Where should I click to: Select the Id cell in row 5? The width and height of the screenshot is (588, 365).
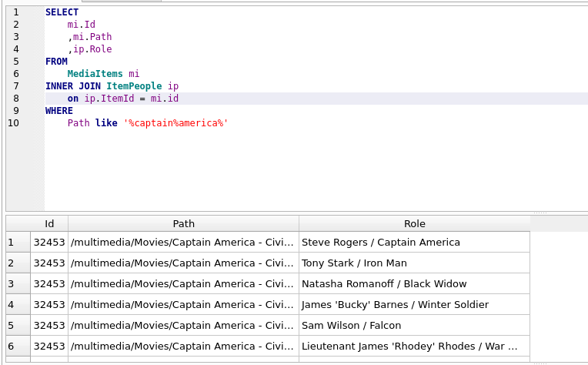pos(49,326)
